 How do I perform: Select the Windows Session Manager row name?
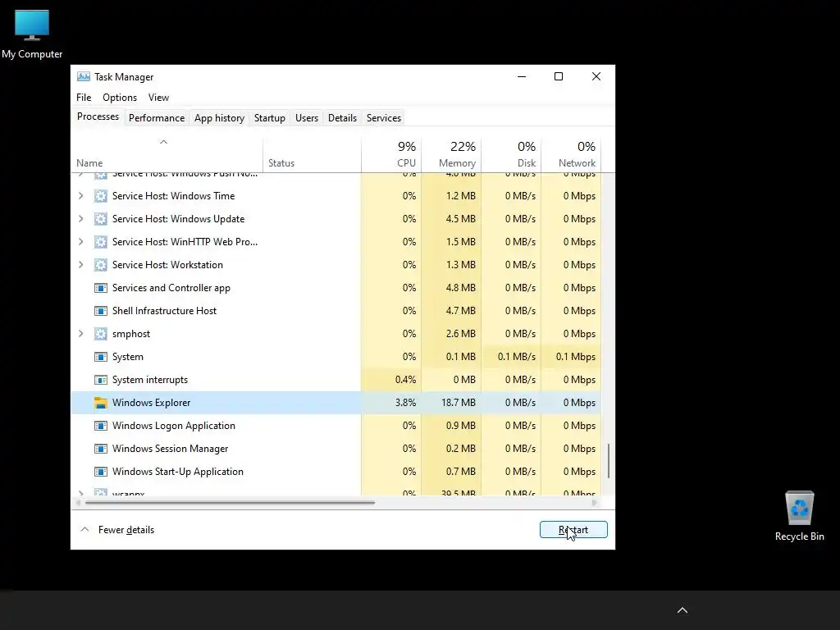point(171,449)
